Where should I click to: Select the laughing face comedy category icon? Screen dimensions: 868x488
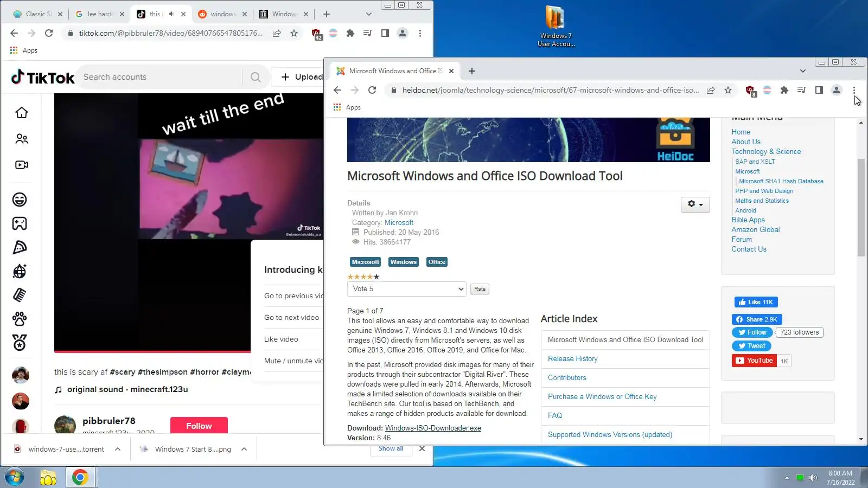20,200
